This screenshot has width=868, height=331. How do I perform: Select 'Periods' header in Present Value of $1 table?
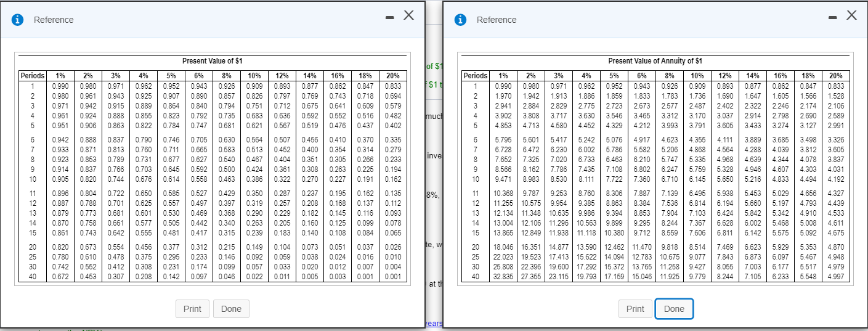coord(33,76)
